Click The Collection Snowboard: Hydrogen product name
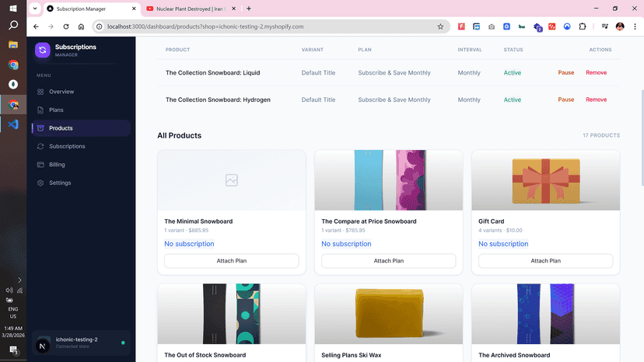 pyautogui.click(x=218, y=99)
